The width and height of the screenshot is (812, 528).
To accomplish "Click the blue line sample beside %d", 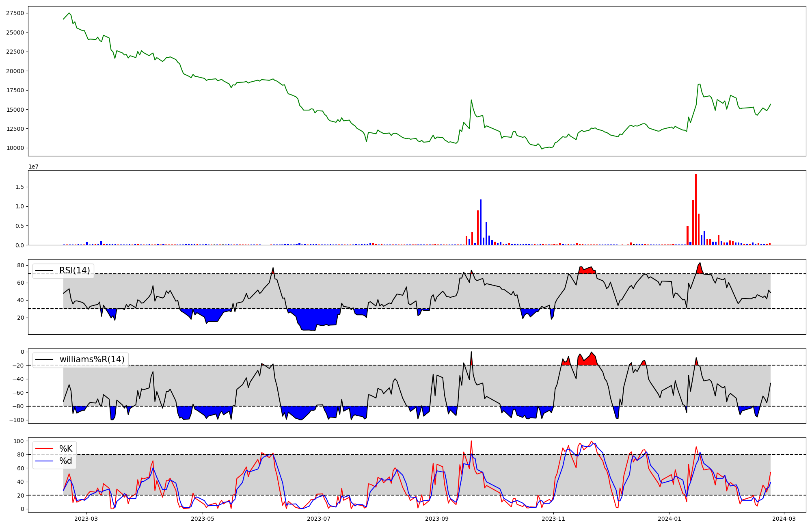I will tap(44, 461).
